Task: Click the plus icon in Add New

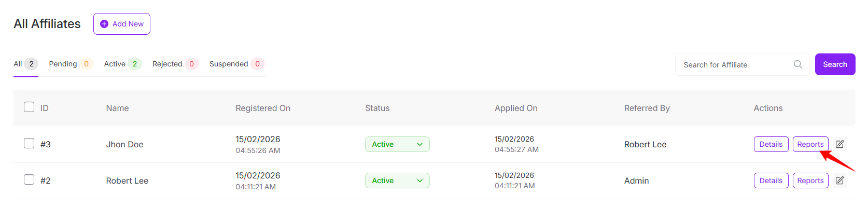Action: point(104,24)
